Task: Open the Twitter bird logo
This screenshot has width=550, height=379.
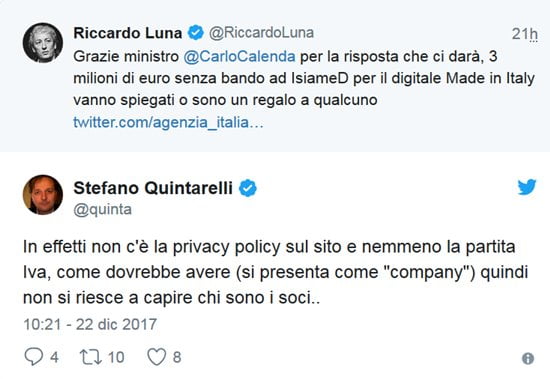Action: click(x=527, y=187)
